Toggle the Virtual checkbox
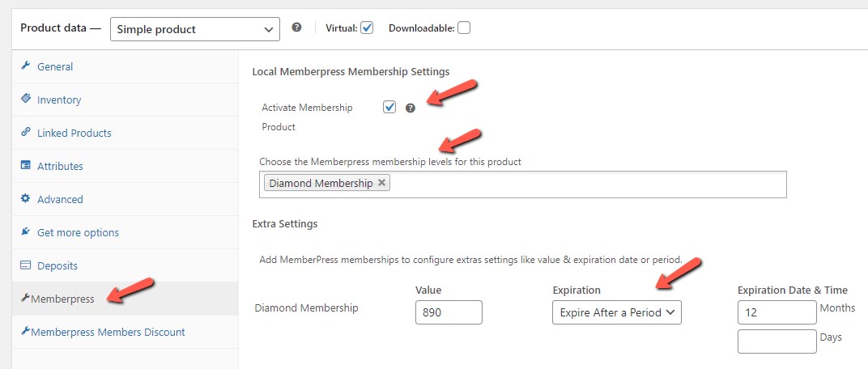 pyautogui.click(x=367, y=28)
